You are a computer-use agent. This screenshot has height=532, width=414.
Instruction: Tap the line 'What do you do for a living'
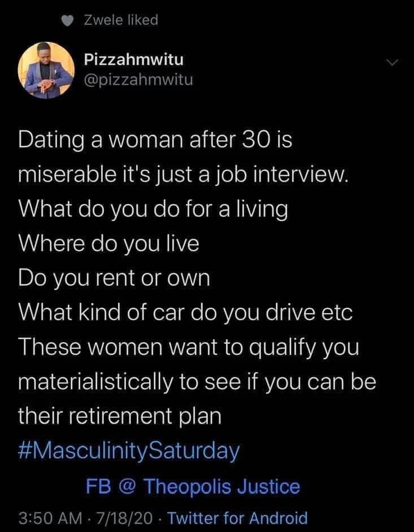tap(153, 209)
